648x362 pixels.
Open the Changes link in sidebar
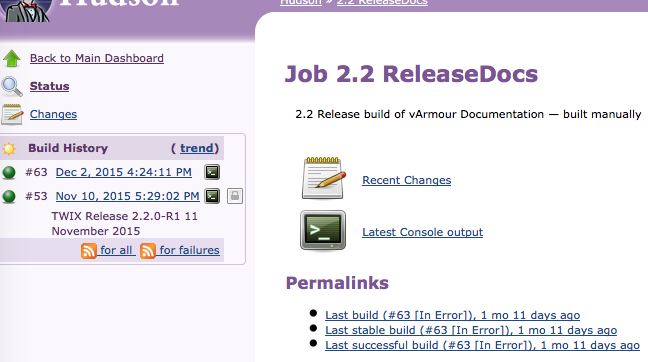[53, 114]
